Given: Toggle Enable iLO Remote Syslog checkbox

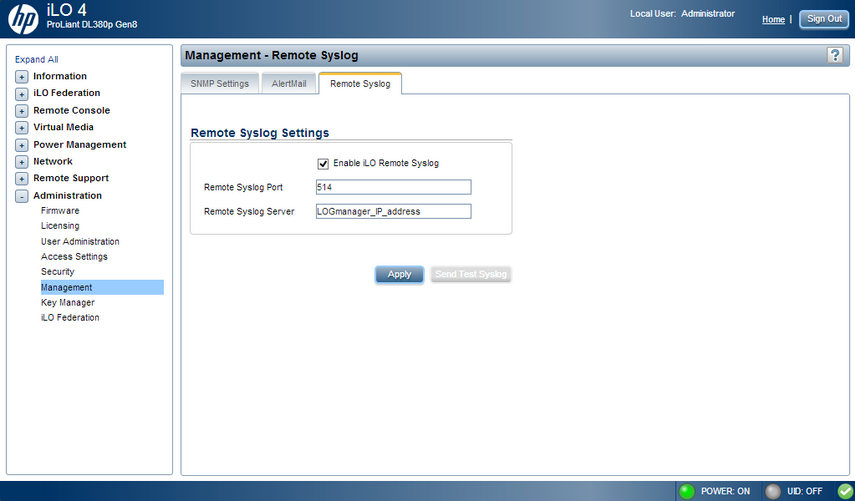Looking at the screenshot, I should pos(323,163).
